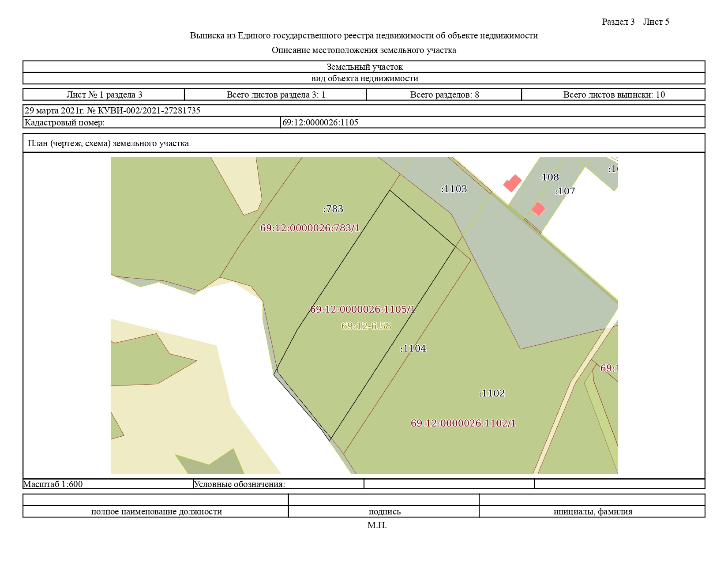The width and height of the screenshot is (728, 563).
Task: Click the 'инициалы, фамилия' field label
Action: (593, 512)
